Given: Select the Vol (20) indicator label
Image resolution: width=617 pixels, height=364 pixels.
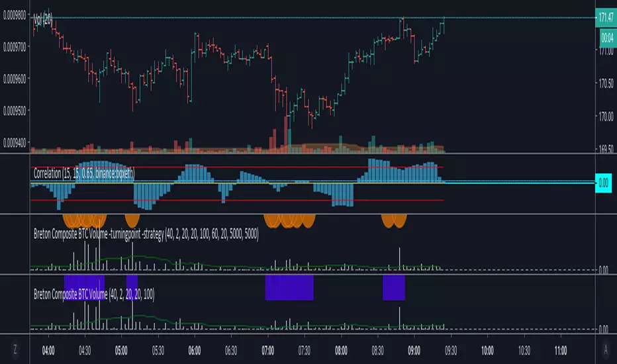Looking at the screenshot, I should pos(43,19).
